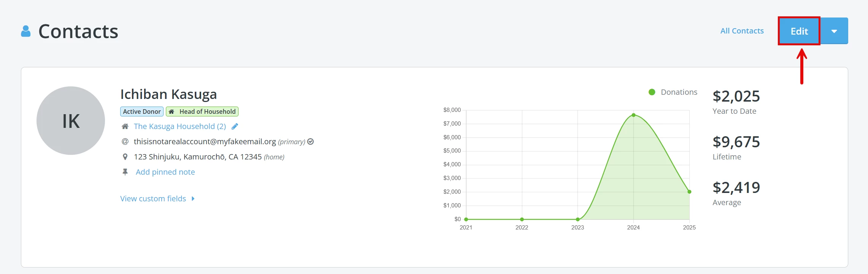Screen dimensions: 868x274
Task: Click the Add pinned note link
Action: pos(165,172)
